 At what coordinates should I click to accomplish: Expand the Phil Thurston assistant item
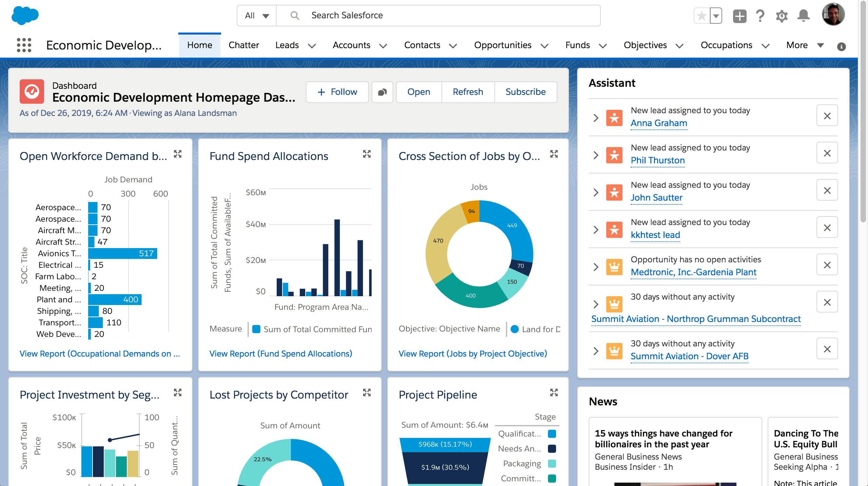pyautogui.click(x=596, y=155)
